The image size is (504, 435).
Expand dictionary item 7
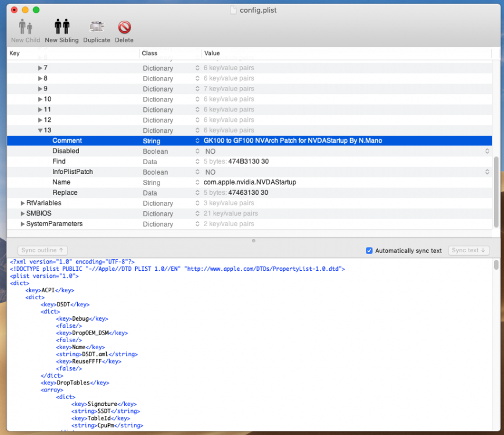(40, 68)
